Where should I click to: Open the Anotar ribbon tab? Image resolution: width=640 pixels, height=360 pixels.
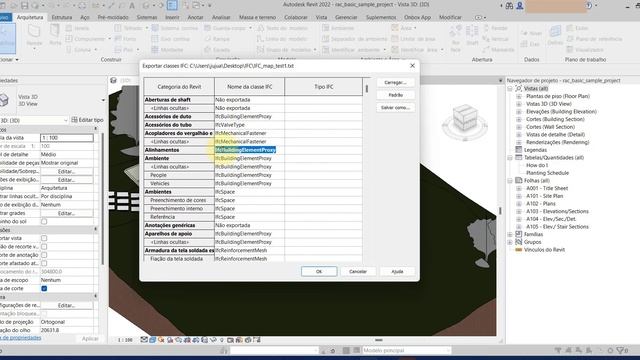[x=195, y=18]
